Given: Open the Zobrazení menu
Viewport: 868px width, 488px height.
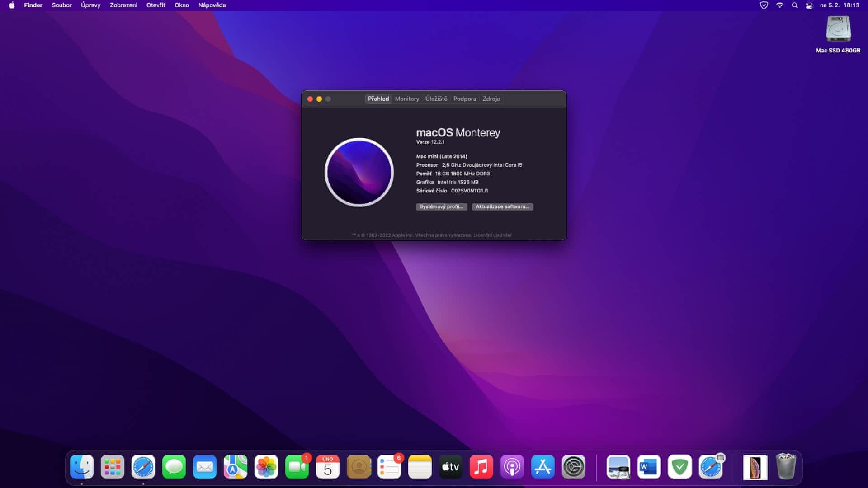Looking at the screenshot, I should pos(123,5).
